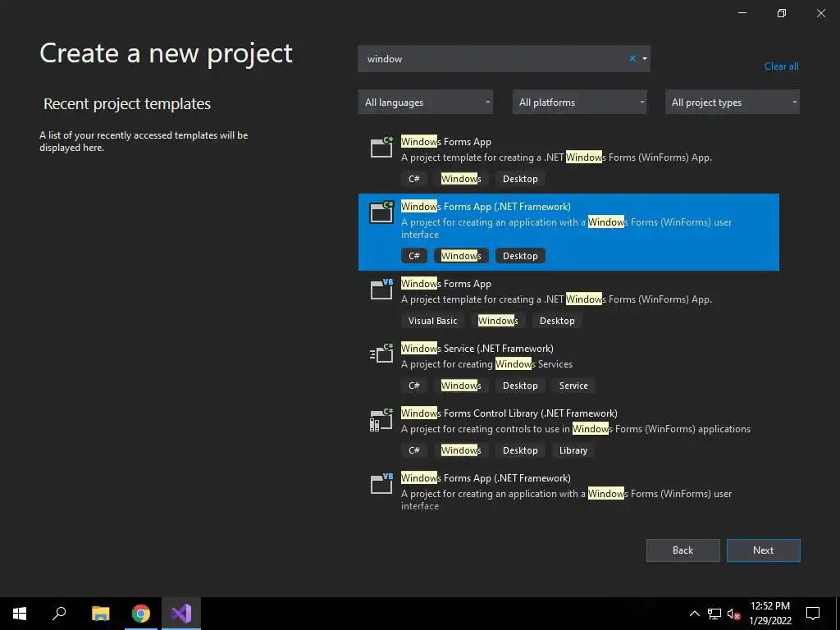Open the Windows Start menu
The image size is (840, 630).
click(20, 614)
